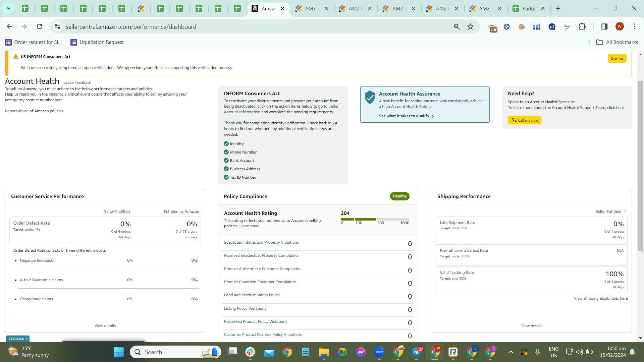The height and width of the screenshot is (362, 644).
Task: Expand 'See what it takes to qualify'
Action: [407, 116]
